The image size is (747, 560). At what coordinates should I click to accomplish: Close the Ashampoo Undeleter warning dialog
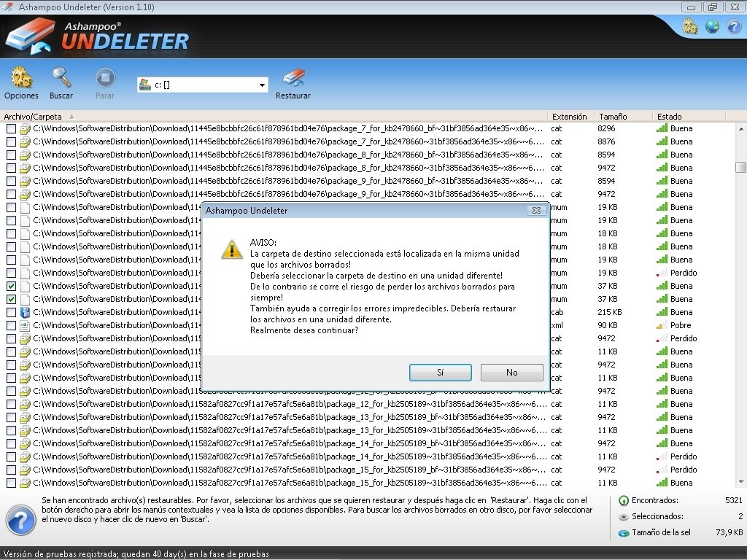point(536,211)
